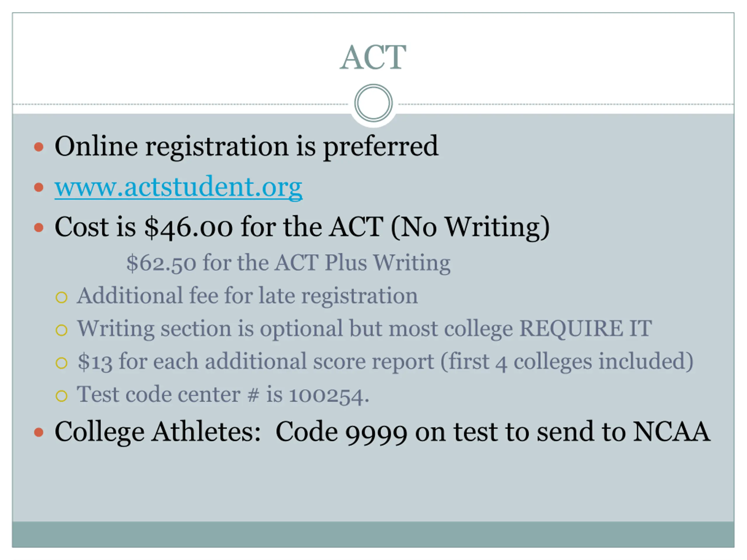Click the orange bullet next to the website link
Viewport: 747px width, 560px height.
pos(39,187)
